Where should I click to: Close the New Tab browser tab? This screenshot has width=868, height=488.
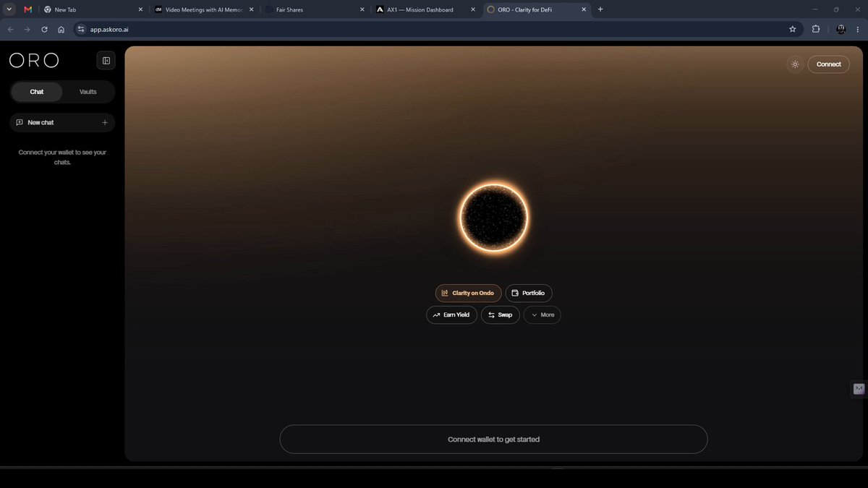coord(140,9)
